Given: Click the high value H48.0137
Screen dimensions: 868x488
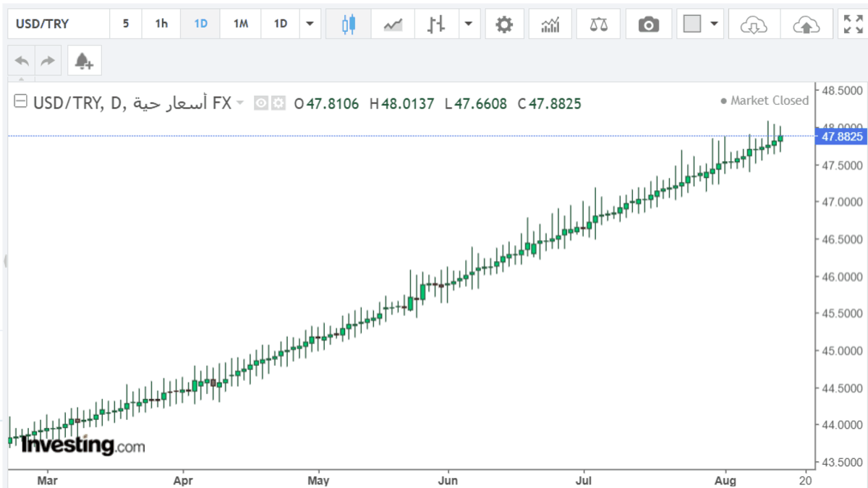Looking at the screenshot, I should click(x=402, y=103).
